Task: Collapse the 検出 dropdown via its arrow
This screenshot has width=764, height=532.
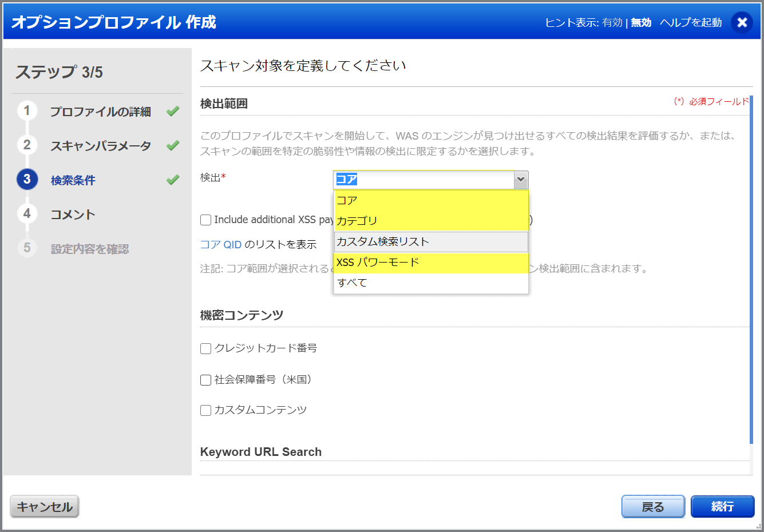Action: (521, 180)
